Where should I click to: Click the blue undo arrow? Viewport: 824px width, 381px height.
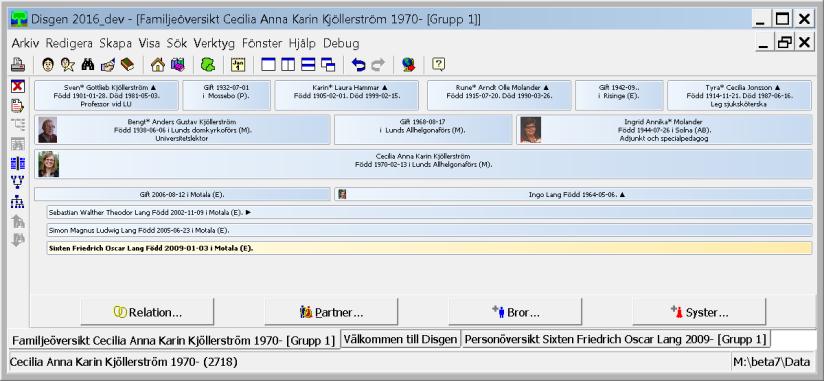(x=358, y=65)
